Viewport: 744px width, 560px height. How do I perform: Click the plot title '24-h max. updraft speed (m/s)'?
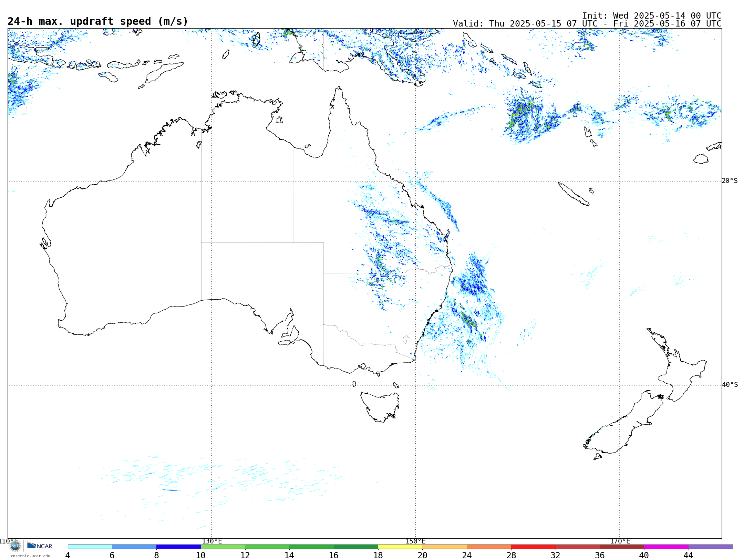[x=98, y=21]
